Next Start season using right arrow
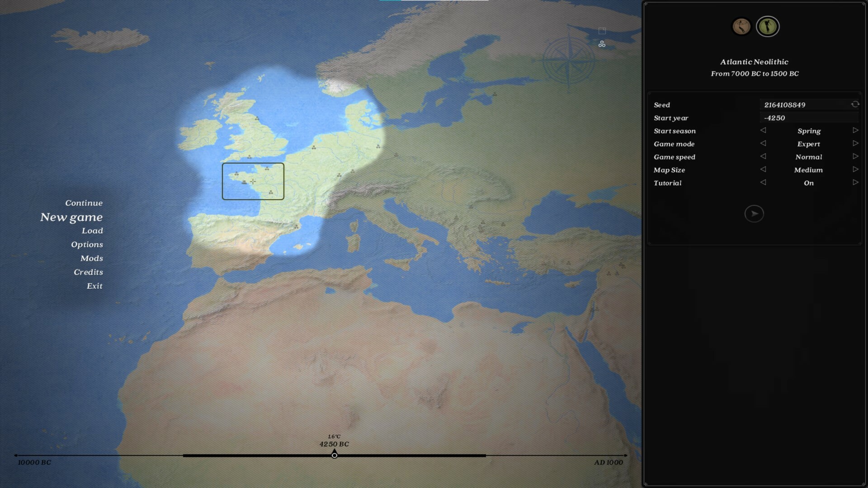Screen dimensions: 868x488 coord(855,131)
